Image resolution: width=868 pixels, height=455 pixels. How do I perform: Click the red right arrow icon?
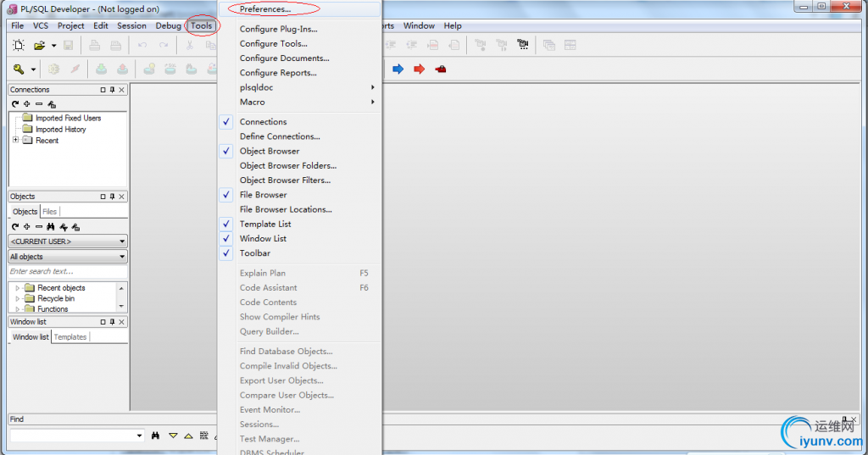tap(419, 69)
